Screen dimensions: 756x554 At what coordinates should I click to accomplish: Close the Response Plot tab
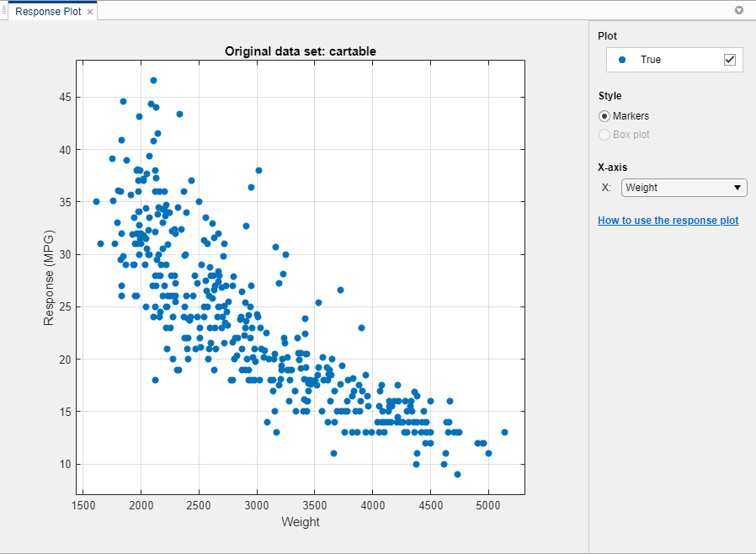90,12
